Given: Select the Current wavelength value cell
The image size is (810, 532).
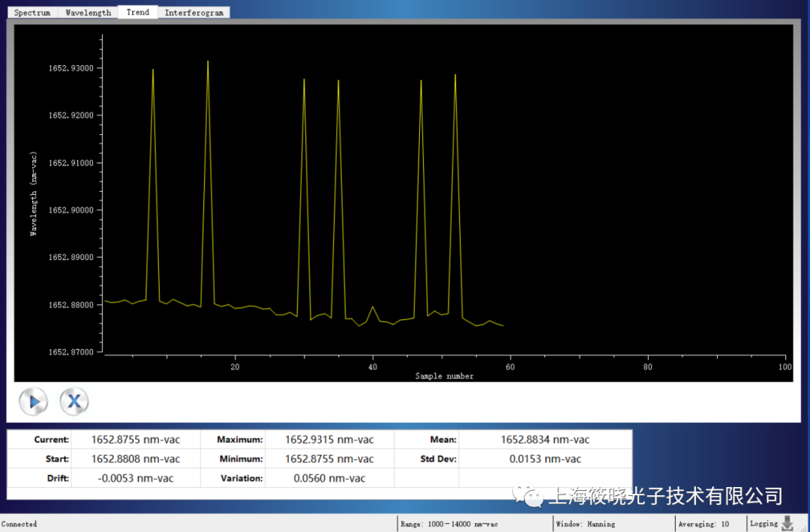Looking at the screenshot, I should 136,440.
